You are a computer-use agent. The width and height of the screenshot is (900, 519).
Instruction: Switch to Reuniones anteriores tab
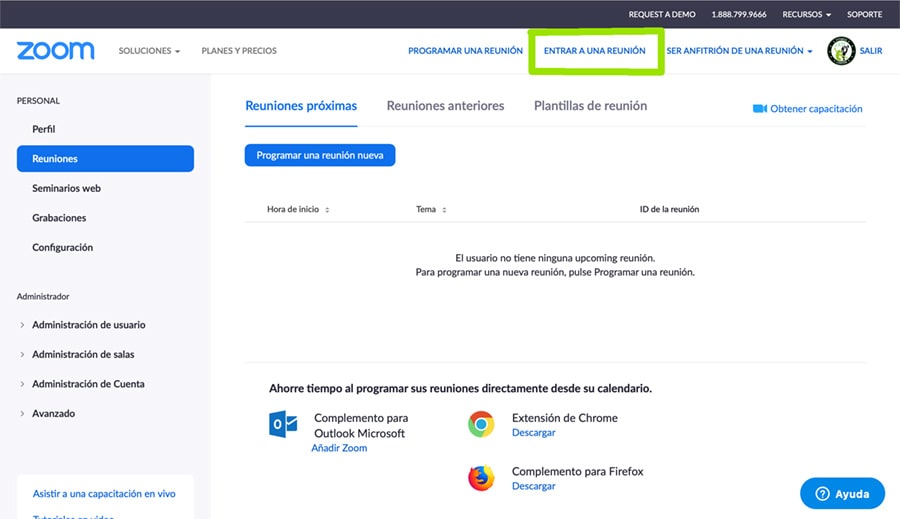pos(445,106)
